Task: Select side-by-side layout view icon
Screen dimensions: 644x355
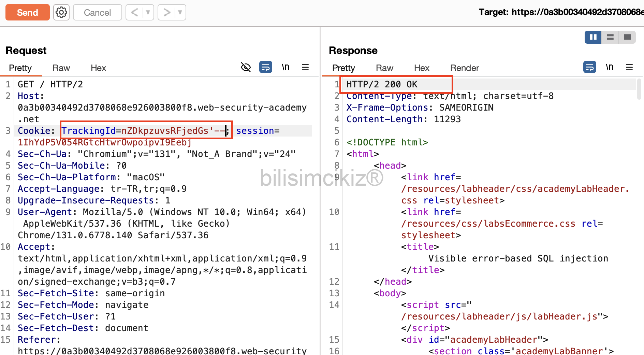Action: pyautogui.click(x=593, y=37)
